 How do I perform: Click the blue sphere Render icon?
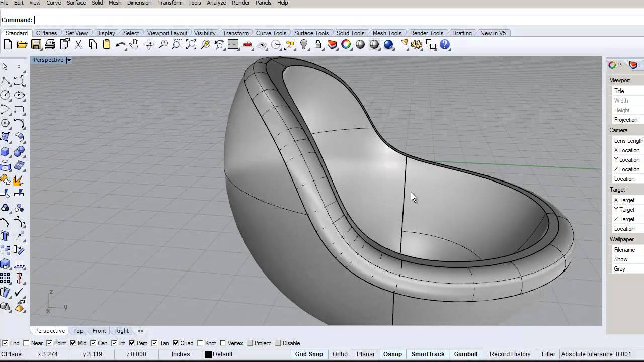point(388,45)
